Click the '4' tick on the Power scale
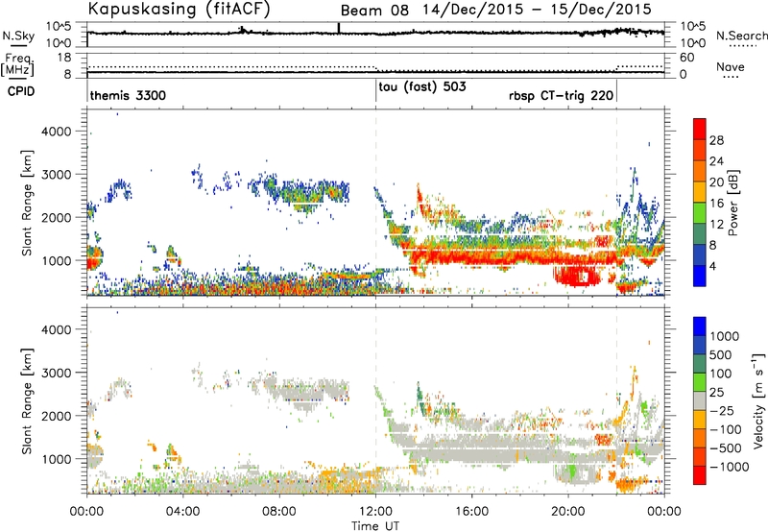The width and height of the screenshot is (768, 532). click(x=712, y=266)
